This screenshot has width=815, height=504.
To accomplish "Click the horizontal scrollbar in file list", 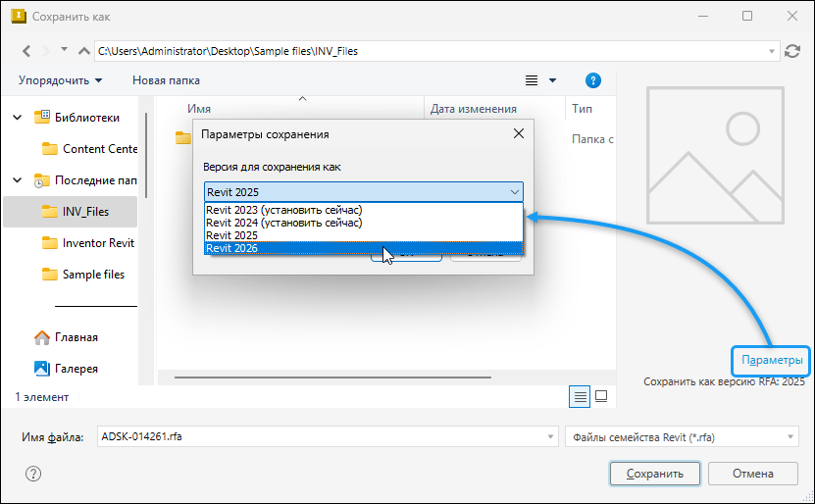I will coord(332,378).
